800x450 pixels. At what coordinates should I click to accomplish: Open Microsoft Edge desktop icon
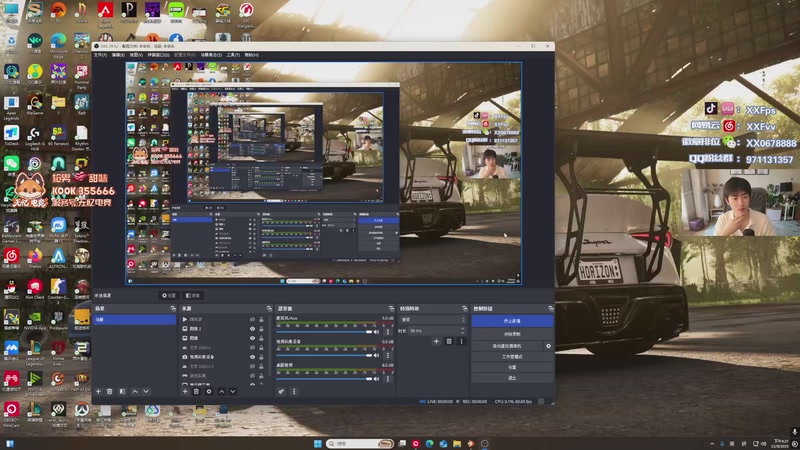click(58, 43)
